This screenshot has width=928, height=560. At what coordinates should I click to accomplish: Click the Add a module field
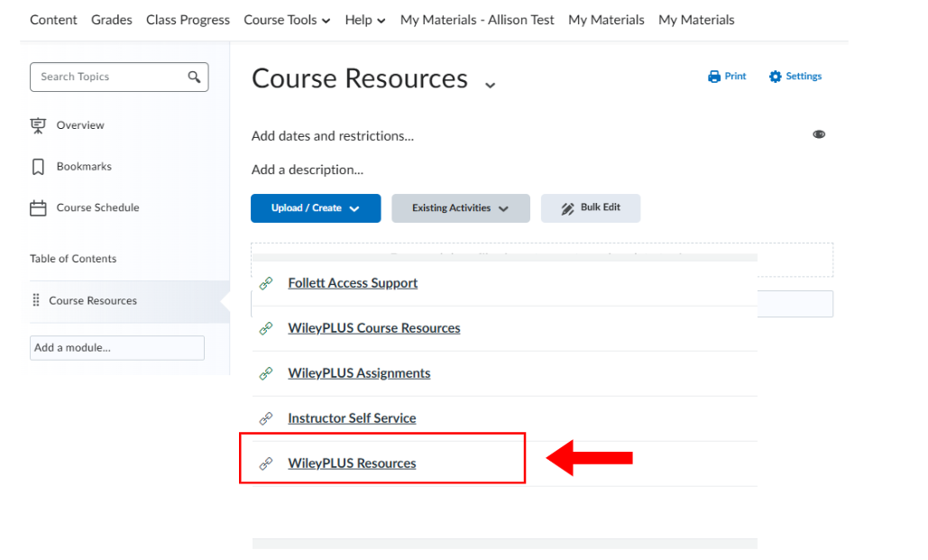point(117,348)
